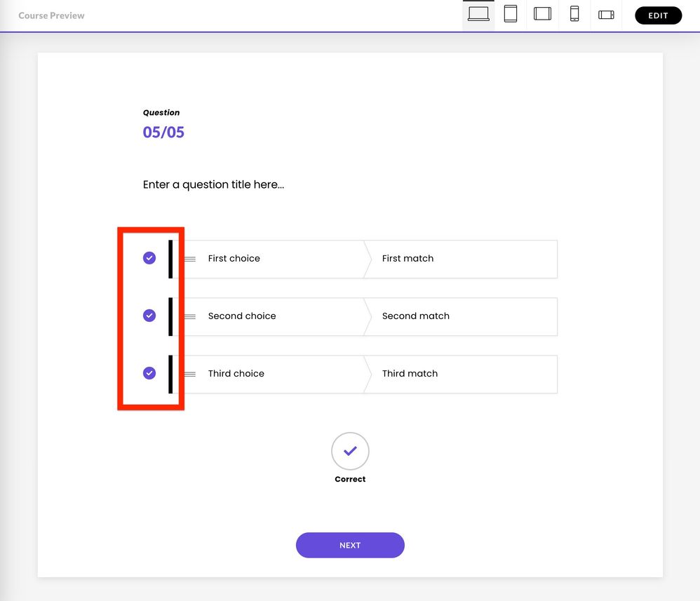
Task: Click the Second choice label
Action: (x=242, y=316)
